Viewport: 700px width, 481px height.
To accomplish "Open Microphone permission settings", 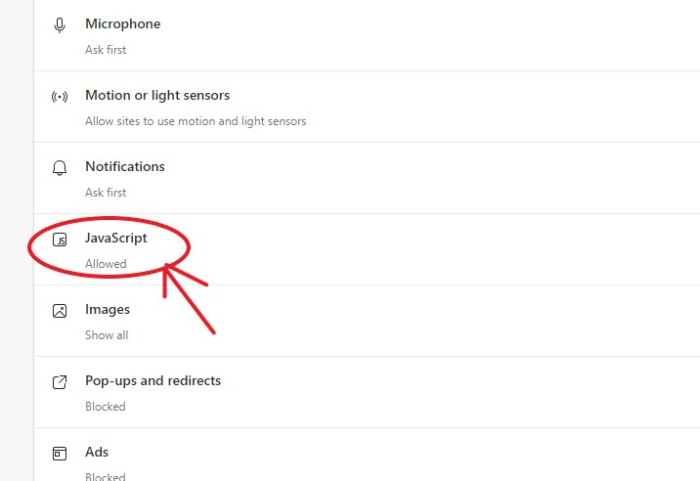I will pyautogui.click(x=122, y=24).
